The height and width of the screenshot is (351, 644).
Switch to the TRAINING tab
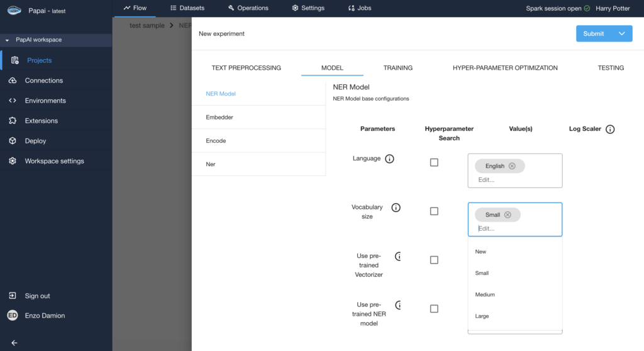tap(398, 68)
